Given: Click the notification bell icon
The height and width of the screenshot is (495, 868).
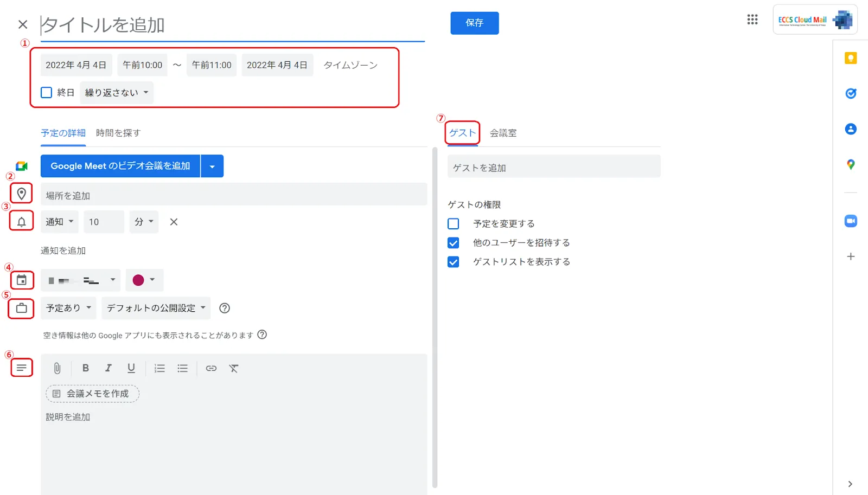Looking at the screenshot, I should pos(21,221).
